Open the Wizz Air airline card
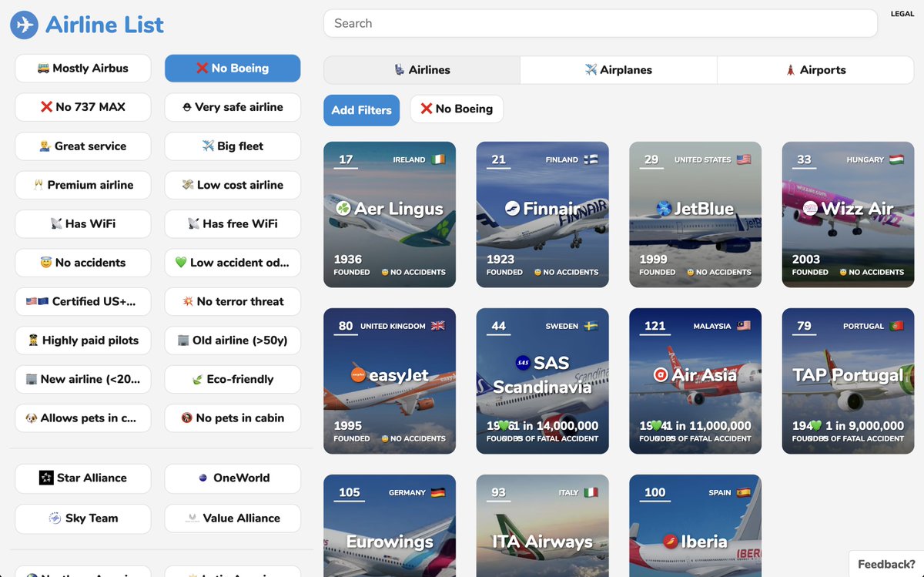The image size is (924, 577). pyautogui.click(x=848, y=215)
